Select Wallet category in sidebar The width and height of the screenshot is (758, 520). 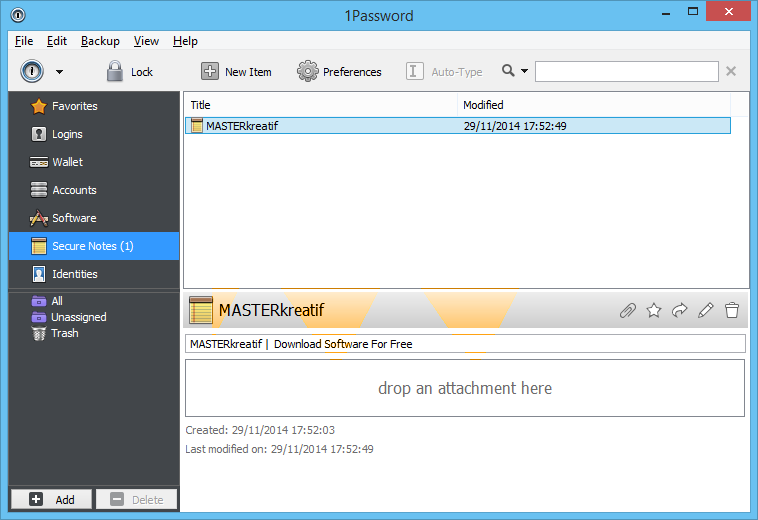coord(94,162)
